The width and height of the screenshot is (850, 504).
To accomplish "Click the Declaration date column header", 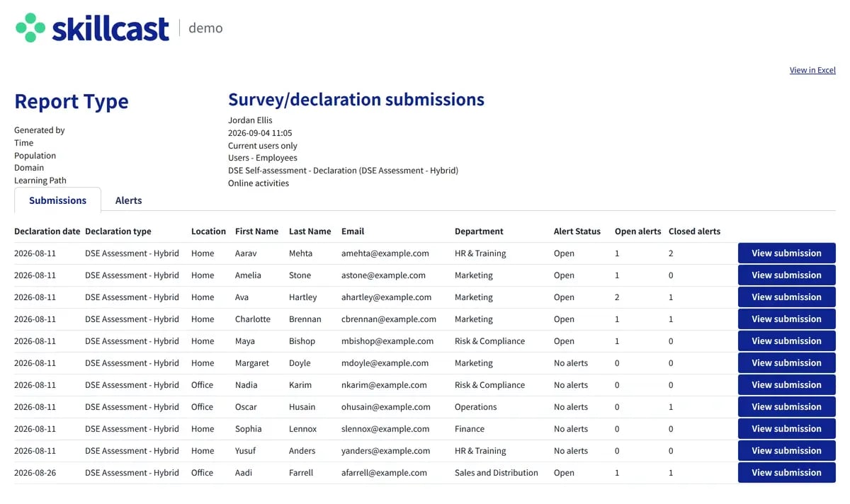I will pos(47,231).
